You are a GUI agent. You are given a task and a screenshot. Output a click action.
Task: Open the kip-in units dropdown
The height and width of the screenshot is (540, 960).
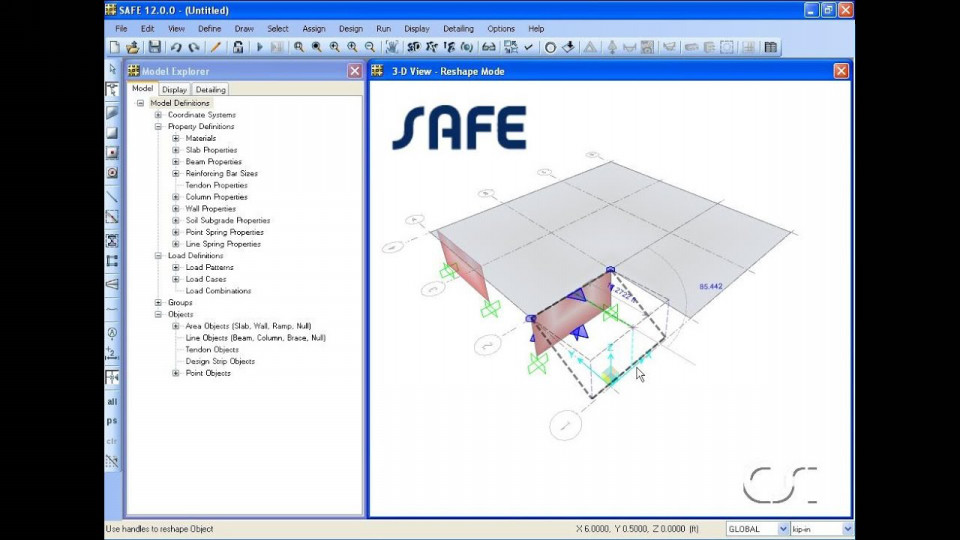click(847, 529)
